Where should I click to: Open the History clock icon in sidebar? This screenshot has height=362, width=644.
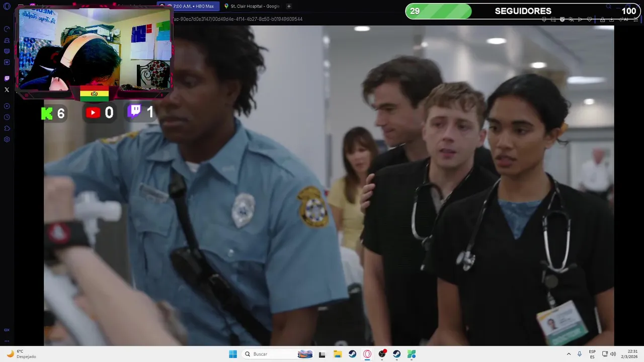pos(7,117)
